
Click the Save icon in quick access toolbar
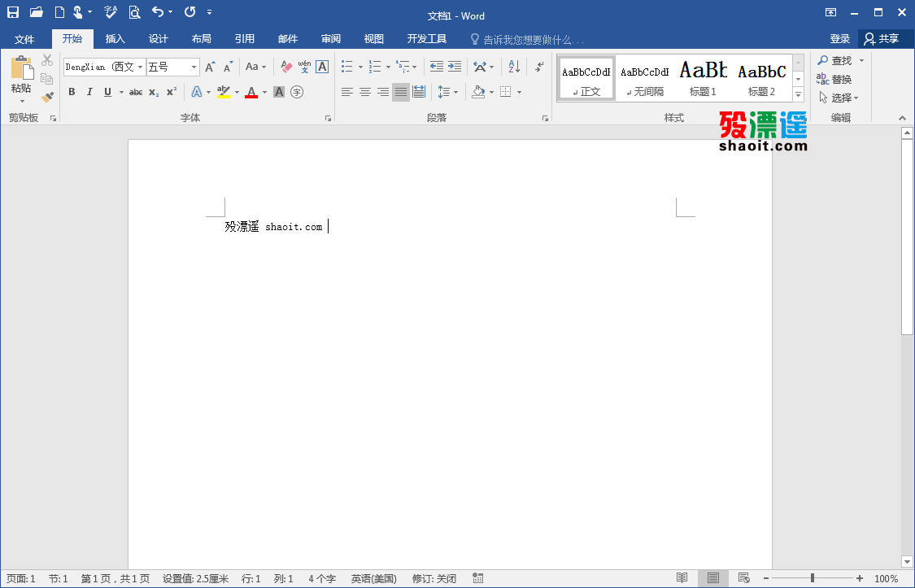pyautogui.click(x=12, y=11)
